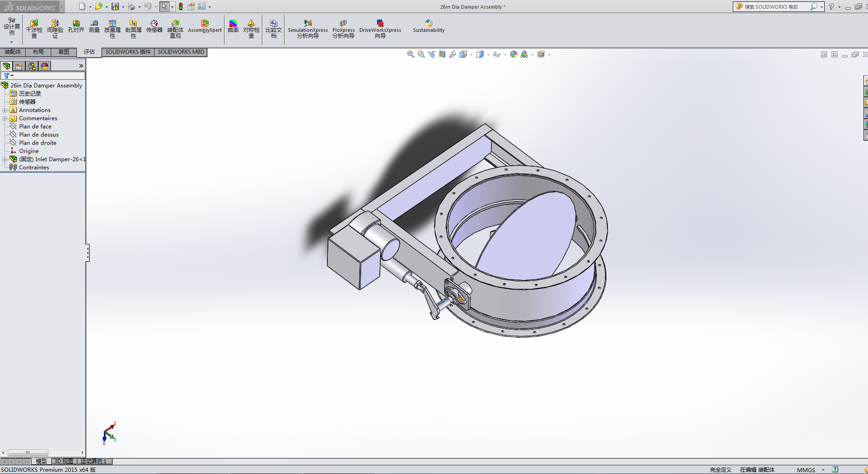
Task: Expand the Annotations tree node
Action: tap(5, 110)
